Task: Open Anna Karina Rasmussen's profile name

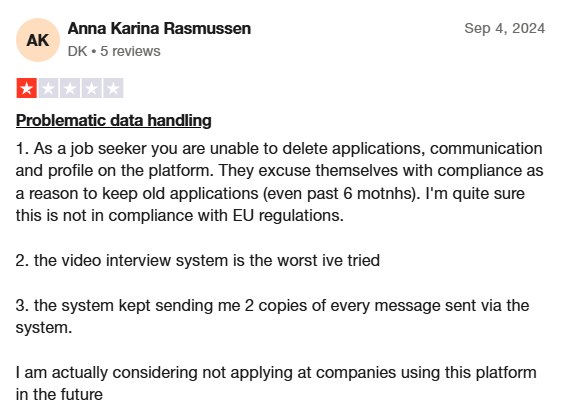Action: (159, 29)
